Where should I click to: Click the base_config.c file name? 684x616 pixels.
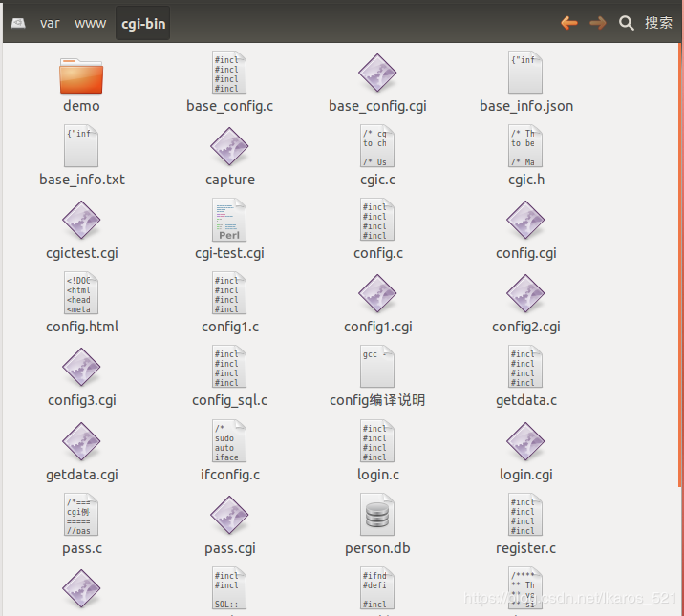pyautogui.click(x=229, y=106)
